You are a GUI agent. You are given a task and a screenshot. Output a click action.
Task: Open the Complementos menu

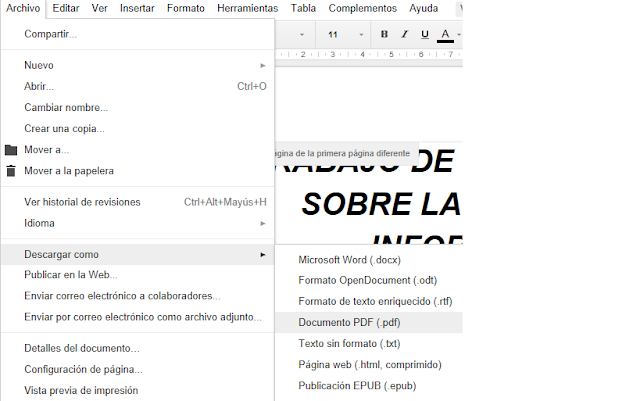point(362,8)
